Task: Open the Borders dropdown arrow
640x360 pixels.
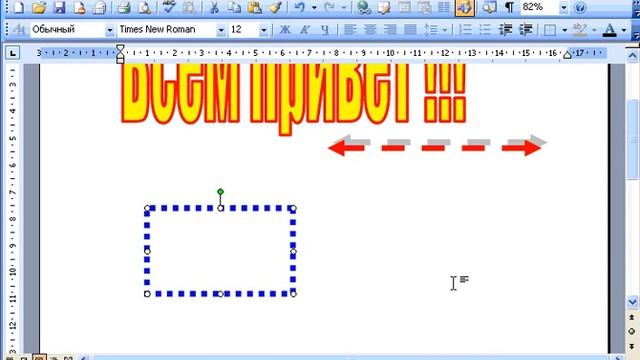Action: (x=564, y=30)
